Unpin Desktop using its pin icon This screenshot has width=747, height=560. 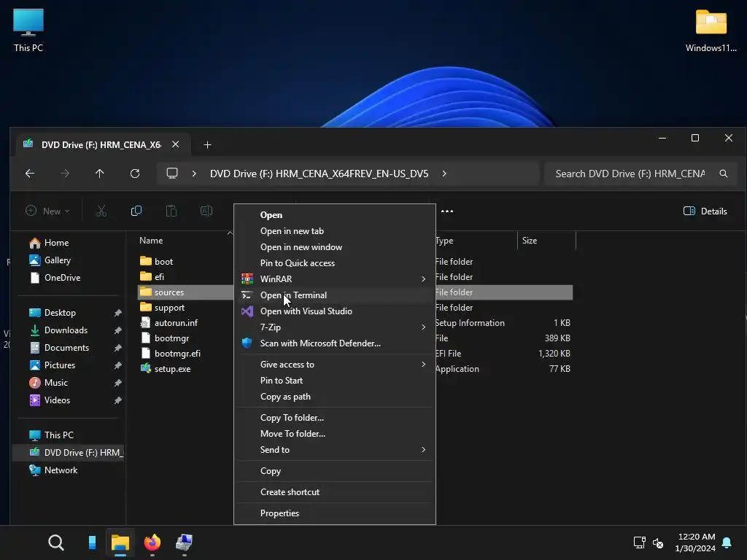[117, 313]
